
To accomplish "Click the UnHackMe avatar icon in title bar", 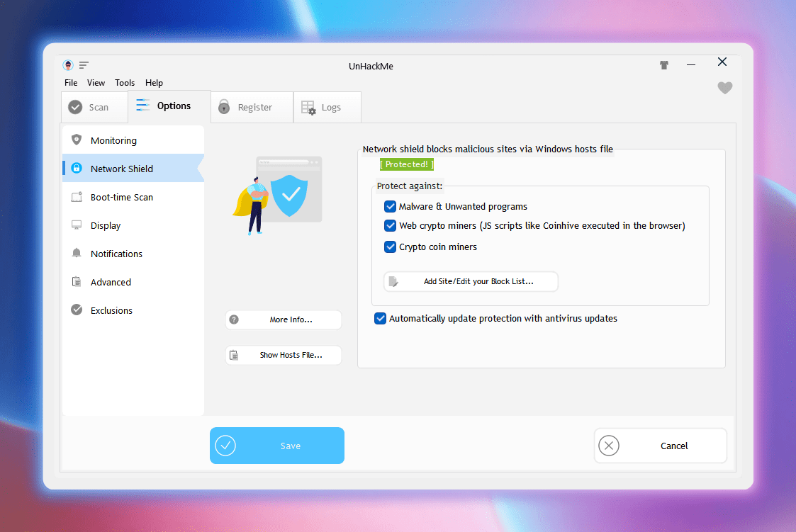I will (68, 65).
